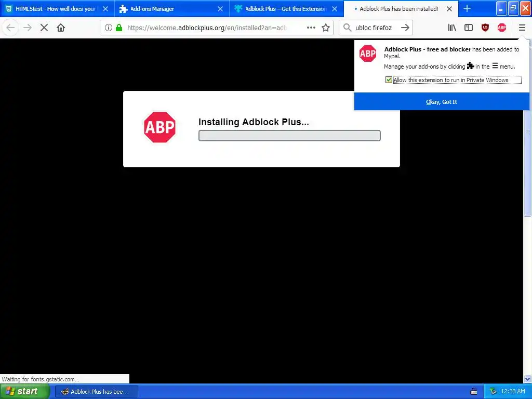The image size is (532, 399).
Task: Click the taskbar keyboard icon
Action: pyautogui.click(x=474, y=392)
